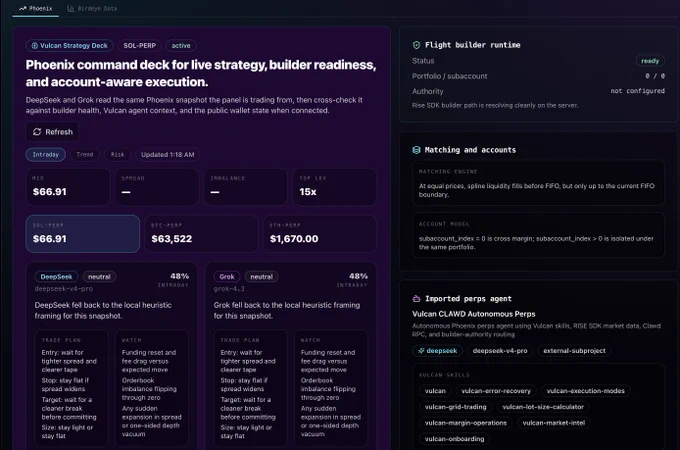
Task: Click the vulcan-lot-size-calculator skill chip
Action: coord(543,407)
